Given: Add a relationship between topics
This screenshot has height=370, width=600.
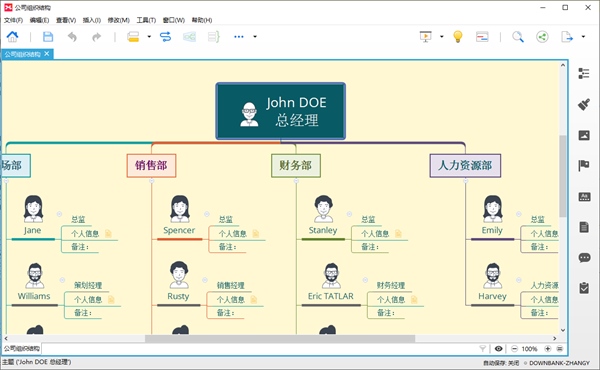Looking at the screenshot, I should pyautogui.click(x=165, y=37).
